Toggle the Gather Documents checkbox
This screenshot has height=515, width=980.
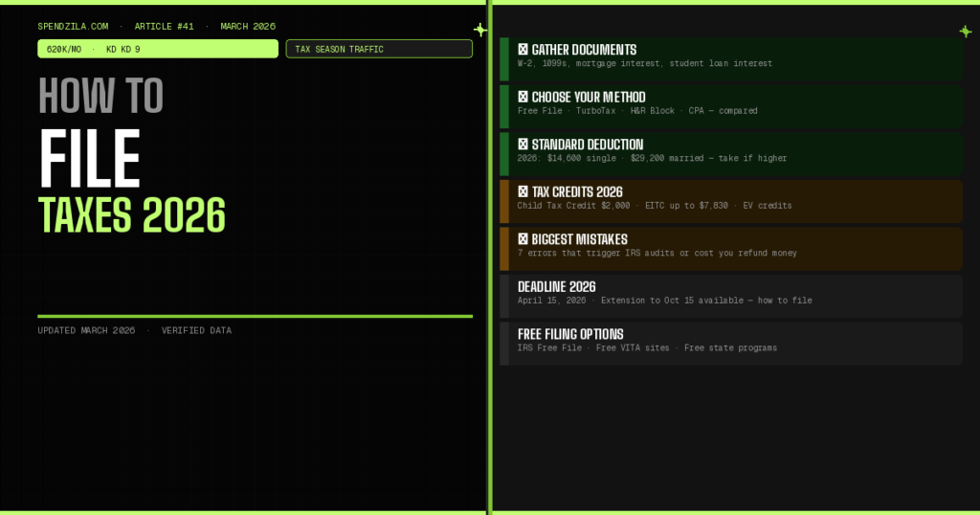click(523, 50)
